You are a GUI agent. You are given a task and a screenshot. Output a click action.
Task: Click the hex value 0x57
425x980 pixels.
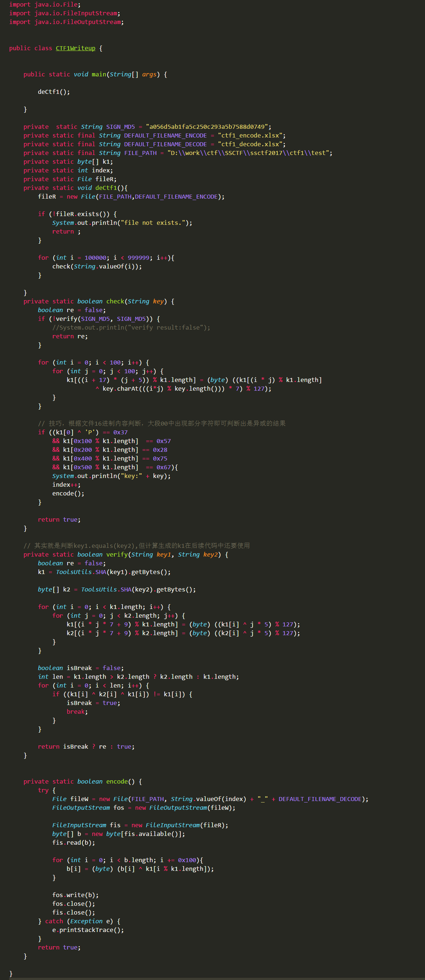164,441
